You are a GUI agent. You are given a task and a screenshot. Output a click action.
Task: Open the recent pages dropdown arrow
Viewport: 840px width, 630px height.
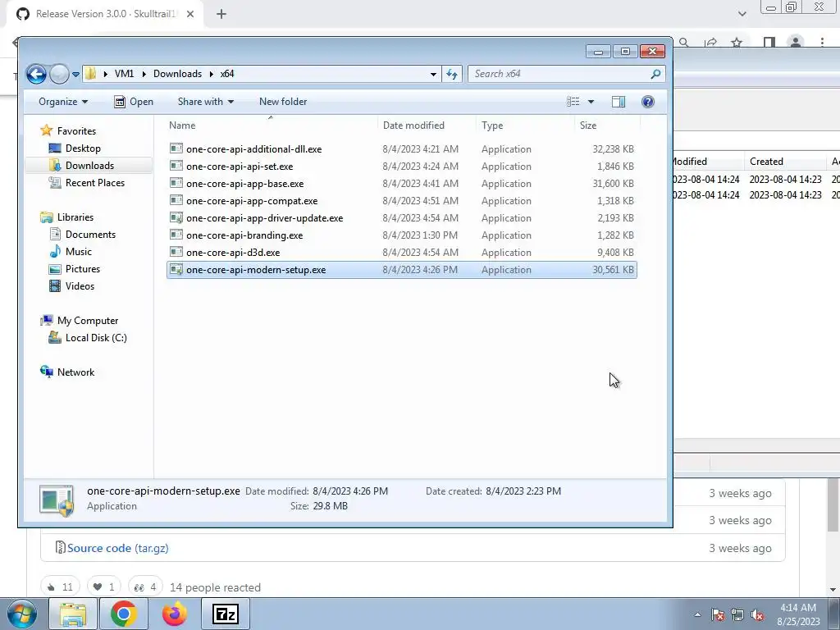click(75, 75)
